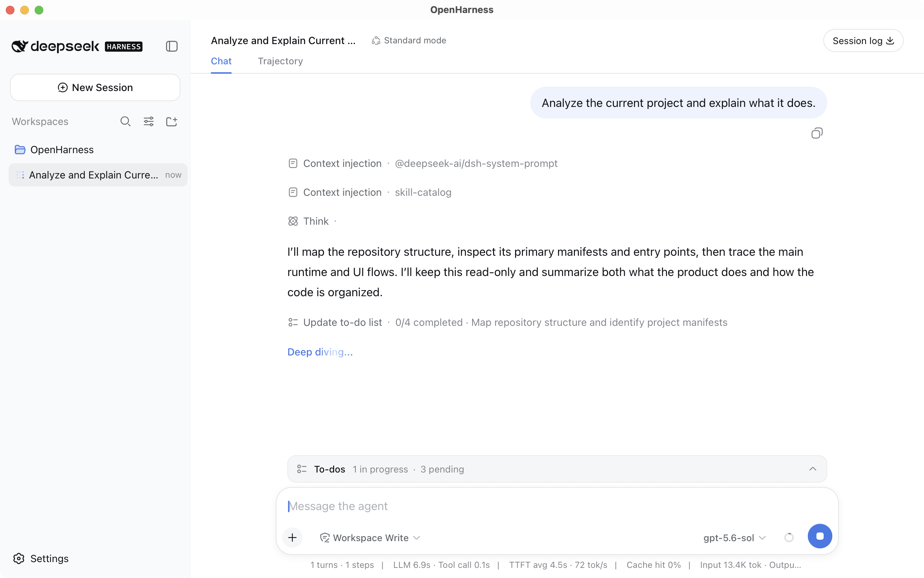Click the To-dos list icon
924x578 pixels.
(302, 469)
